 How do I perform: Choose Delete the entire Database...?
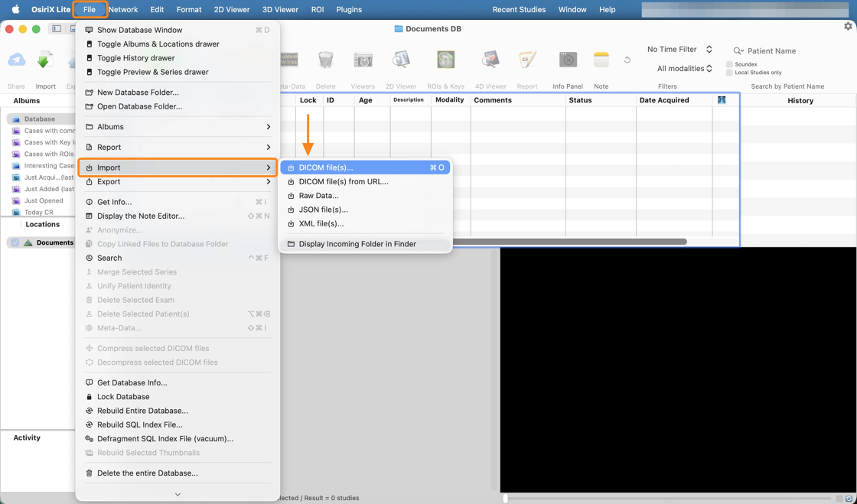(178, 473)
